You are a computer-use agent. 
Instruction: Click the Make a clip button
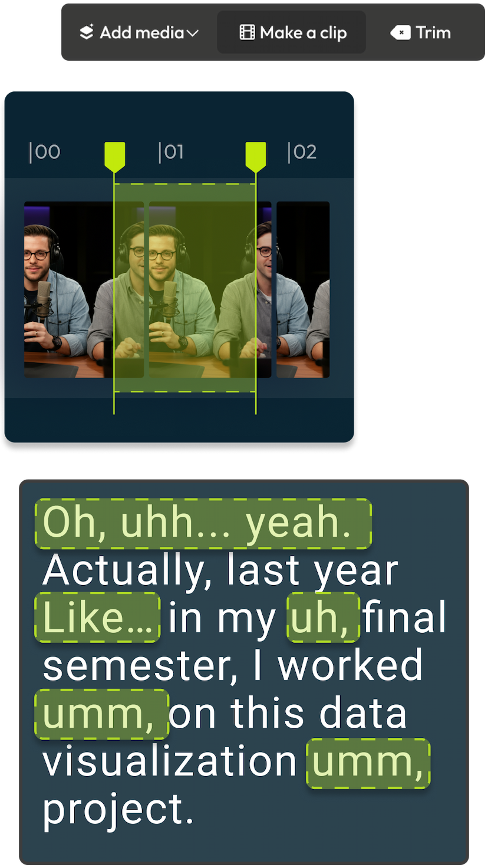[x=292, y=32]
